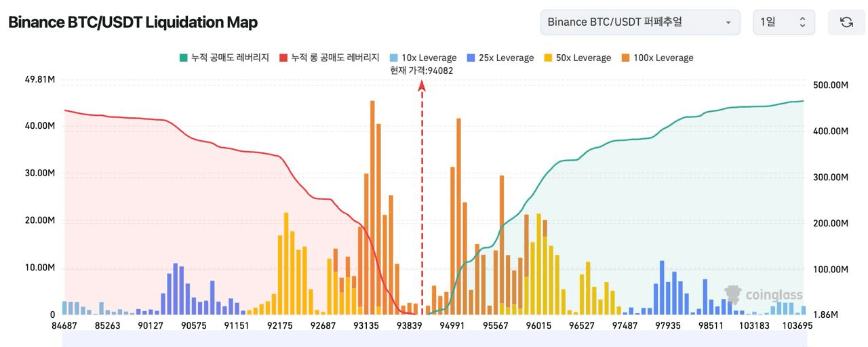Click the green legend swatch for 누적 공매도
Screen dimensions: 868x347
pos(183,58)
